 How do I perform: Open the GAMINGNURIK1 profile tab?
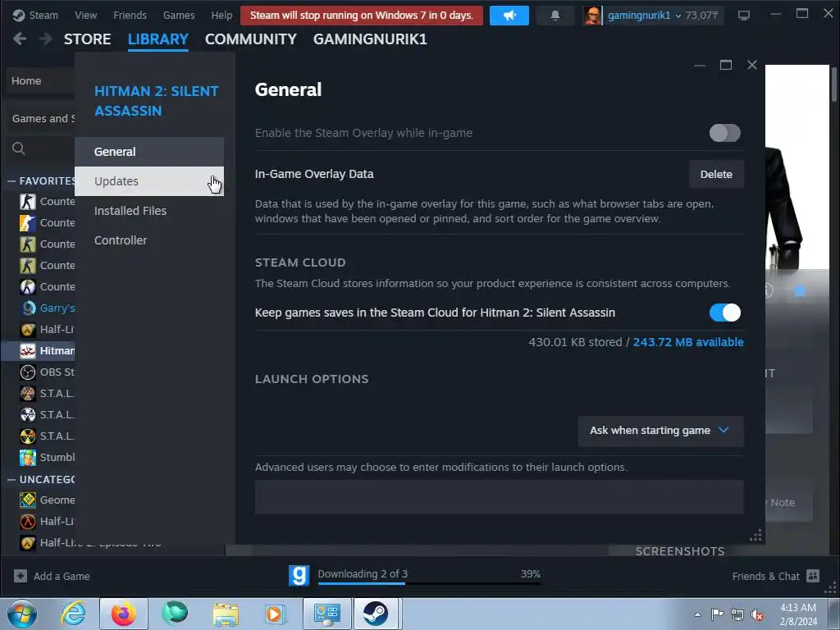tap(370, 39)
